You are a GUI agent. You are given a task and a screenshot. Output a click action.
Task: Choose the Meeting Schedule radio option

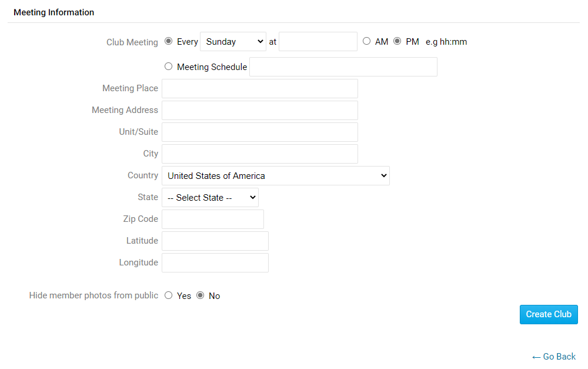(x=169, y=67)
